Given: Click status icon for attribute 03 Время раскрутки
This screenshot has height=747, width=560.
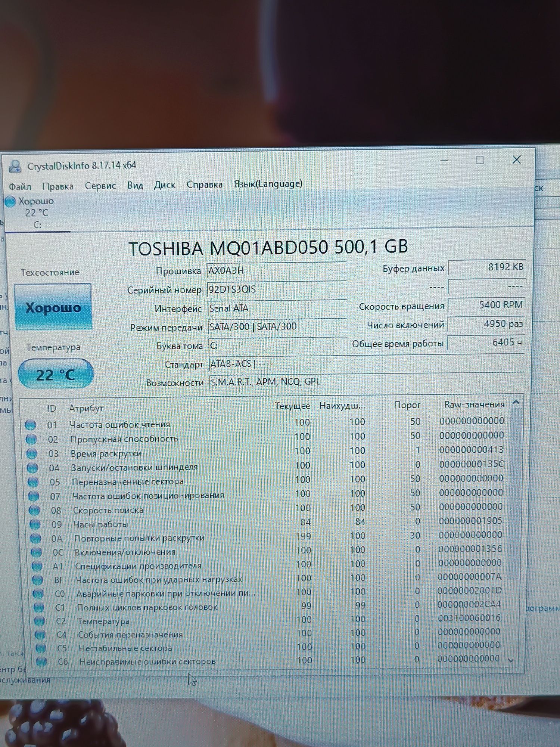Looking at the screenshot, I should pyautogui.click(x=32, y=453).
